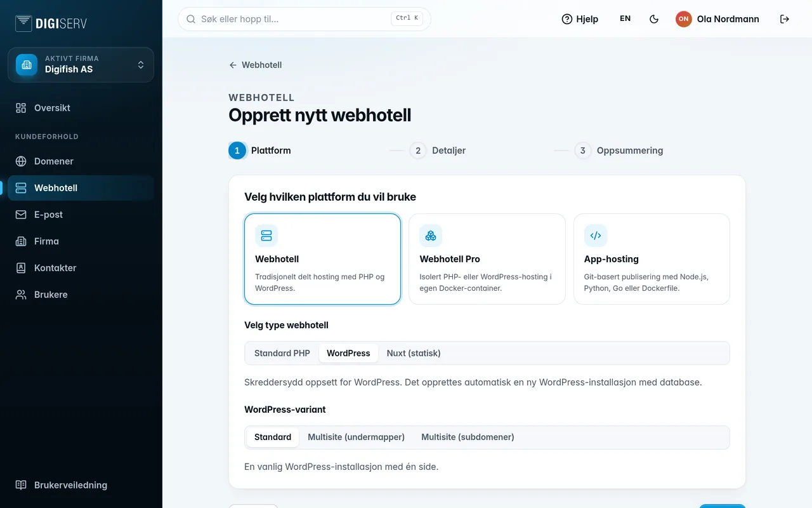This screenshot has width=812, height=508.
Task: Click the 'WordPress-variant' label
Action: tap(285, 410)
